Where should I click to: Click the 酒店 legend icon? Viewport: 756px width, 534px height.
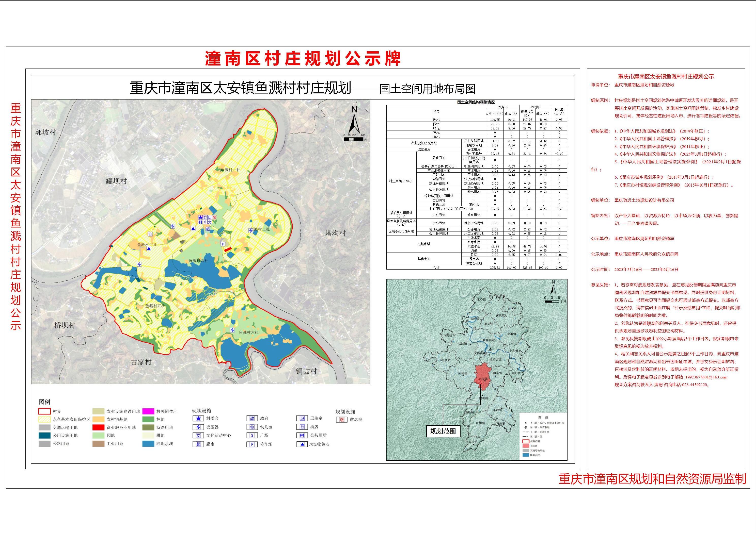pyautogui.click(x=302, y=427)
